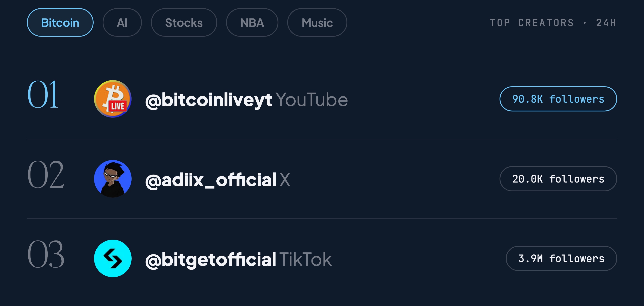Screen dimensions: 644x306
Task: Switch to the AI topic tab
Action: [x=122, y=23]
